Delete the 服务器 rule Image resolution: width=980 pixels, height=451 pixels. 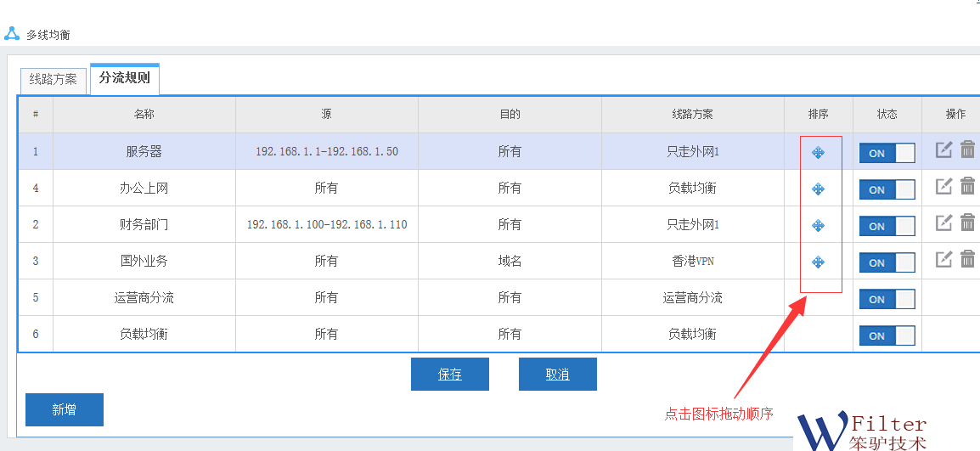click(x=967, y=150)
